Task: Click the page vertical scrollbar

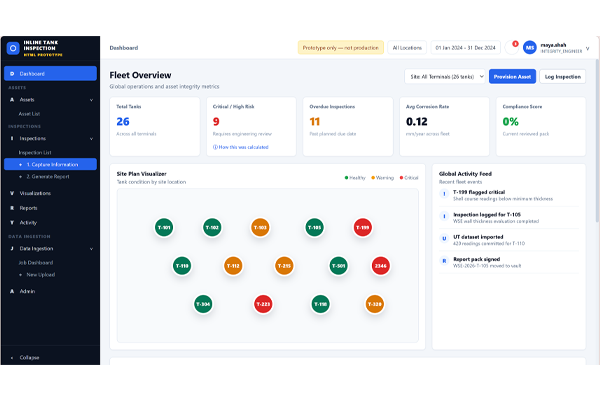Action: (x=597, y=141)
